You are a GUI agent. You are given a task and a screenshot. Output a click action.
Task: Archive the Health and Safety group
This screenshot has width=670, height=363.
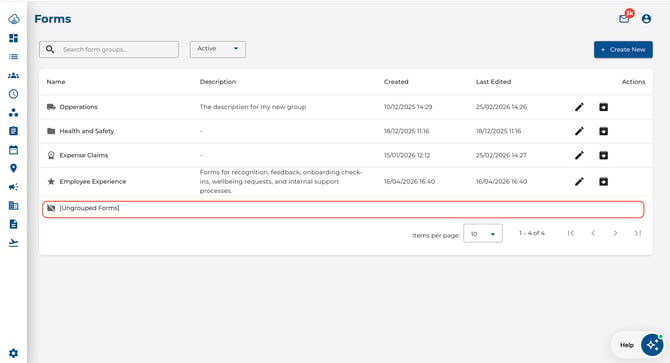click(x=603, y=131)
